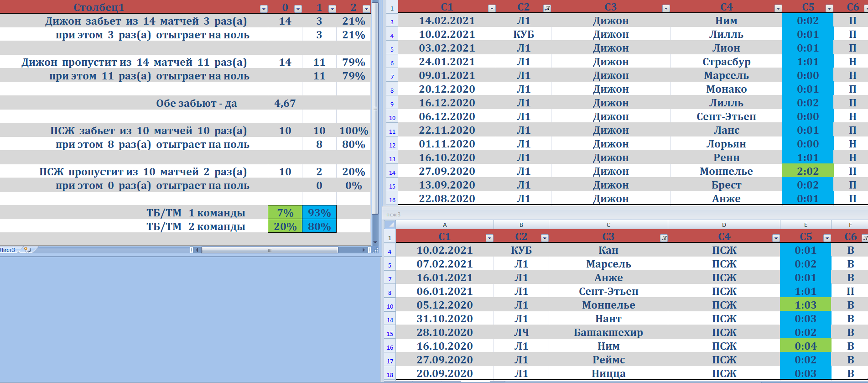Open C4 filter dropdown in Дижон table
This screenshot has width=868, height=383.
click(778, 8)
